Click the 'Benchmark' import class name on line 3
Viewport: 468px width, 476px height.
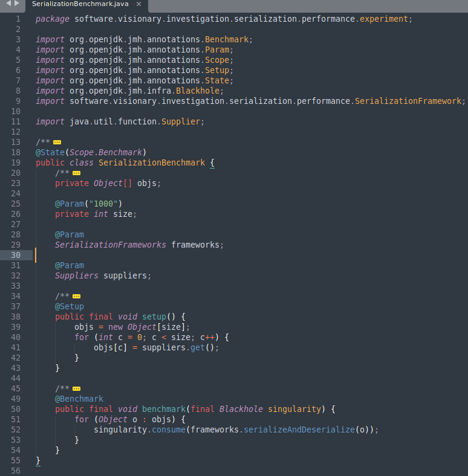pos(227,39)
